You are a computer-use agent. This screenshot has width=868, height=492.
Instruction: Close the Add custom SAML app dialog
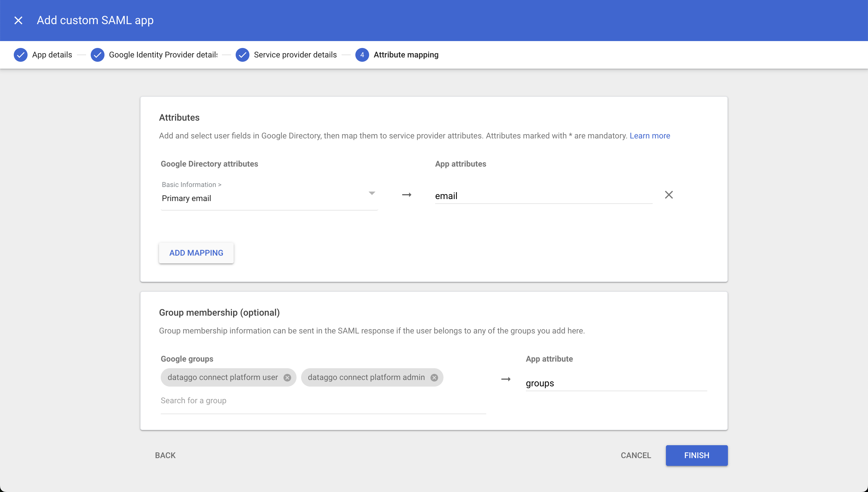(x=19, y=20)
